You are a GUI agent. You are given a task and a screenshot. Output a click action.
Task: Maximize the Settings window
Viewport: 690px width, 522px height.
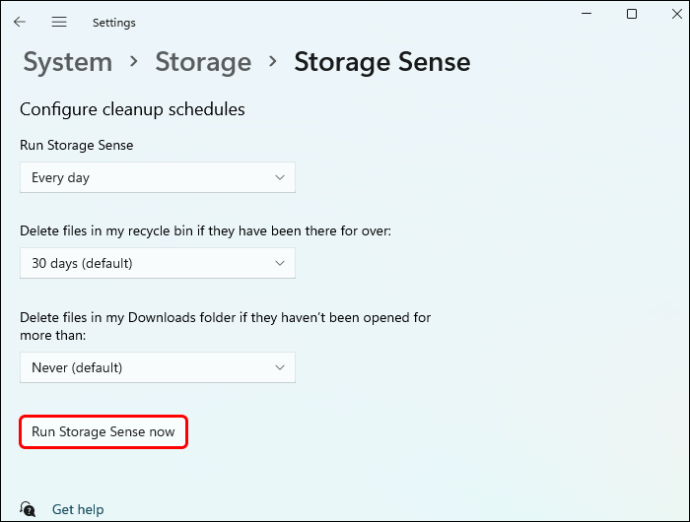632,14
